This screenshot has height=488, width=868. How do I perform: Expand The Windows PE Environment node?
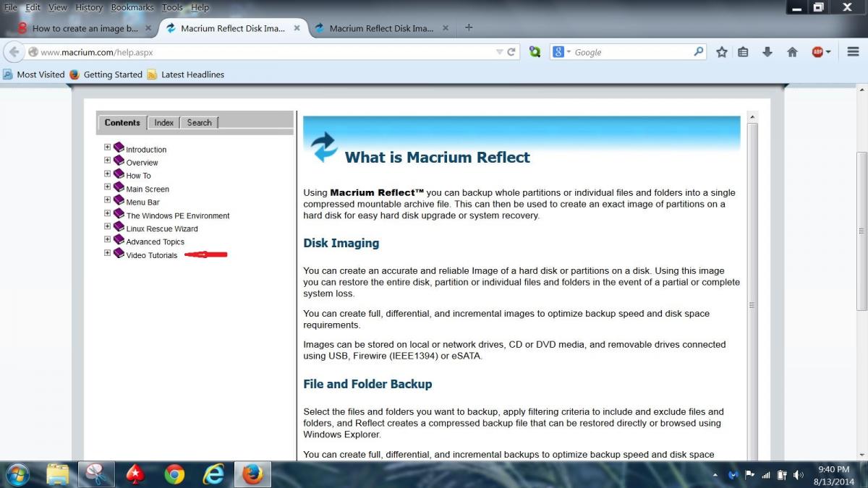(107, 213)
